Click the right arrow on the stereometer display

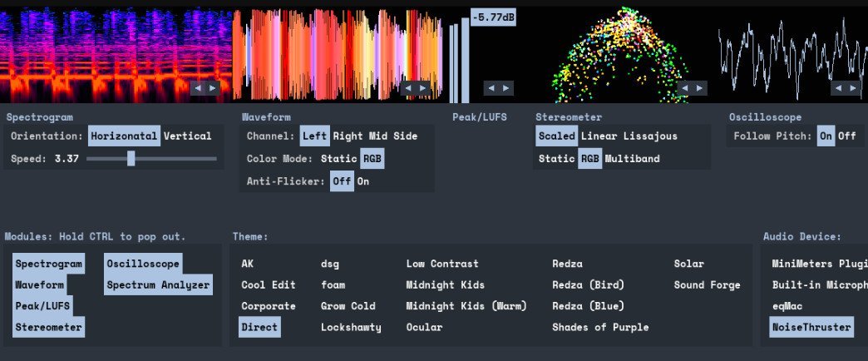coord(699,87)
